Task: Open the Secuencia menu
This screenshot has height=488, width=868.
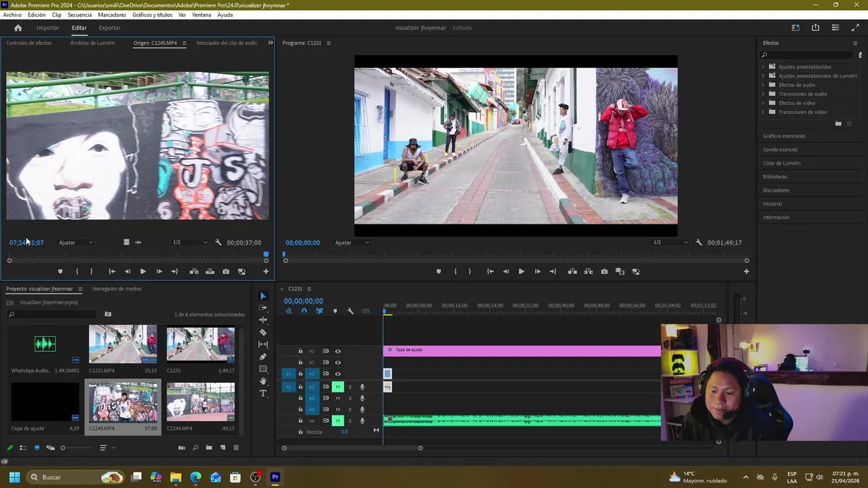Action: tap(79, 15)
